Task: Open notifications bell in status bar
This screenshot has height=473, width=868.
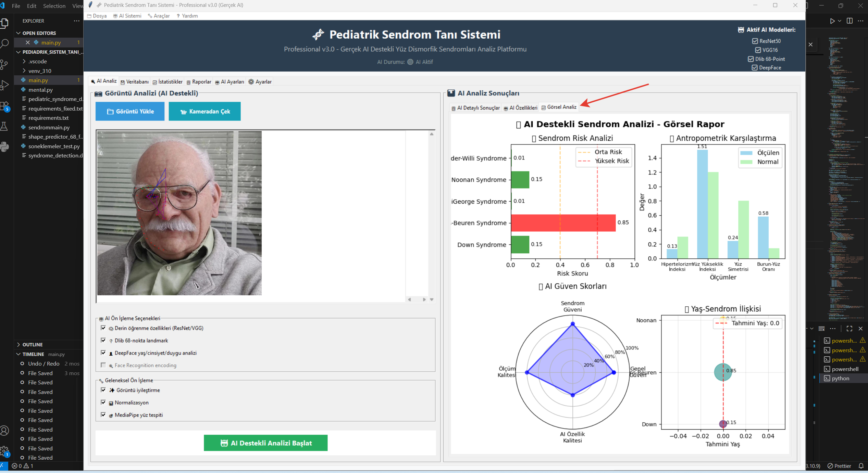Action: [861, 466]
